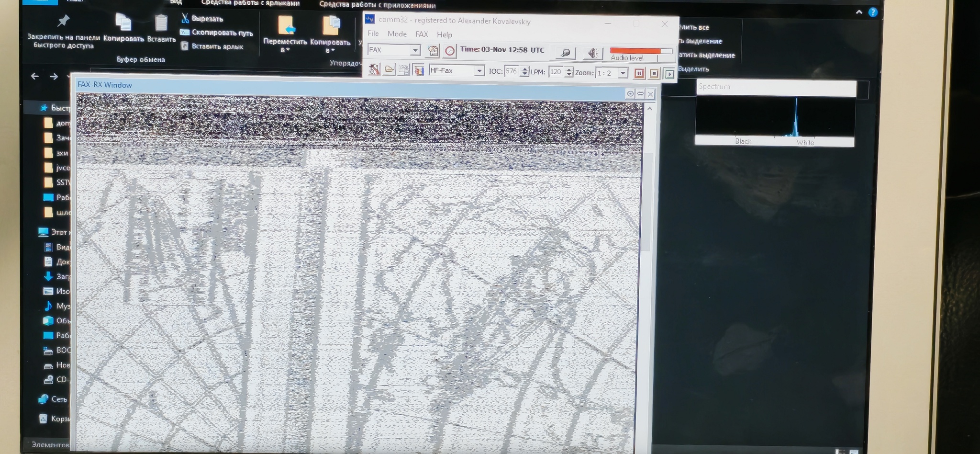
Task: Click the LPM value input field
Action: (x=556, y=72)
